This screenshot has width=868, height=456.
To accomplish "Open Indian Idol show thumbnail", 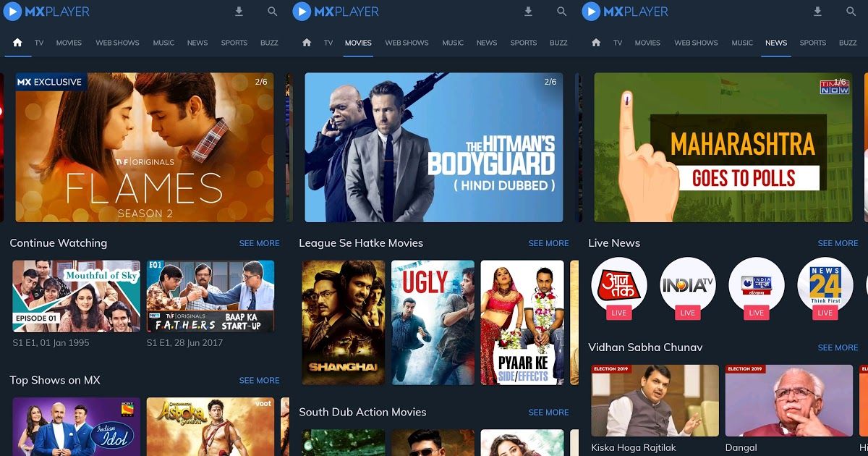I will 77,426.
